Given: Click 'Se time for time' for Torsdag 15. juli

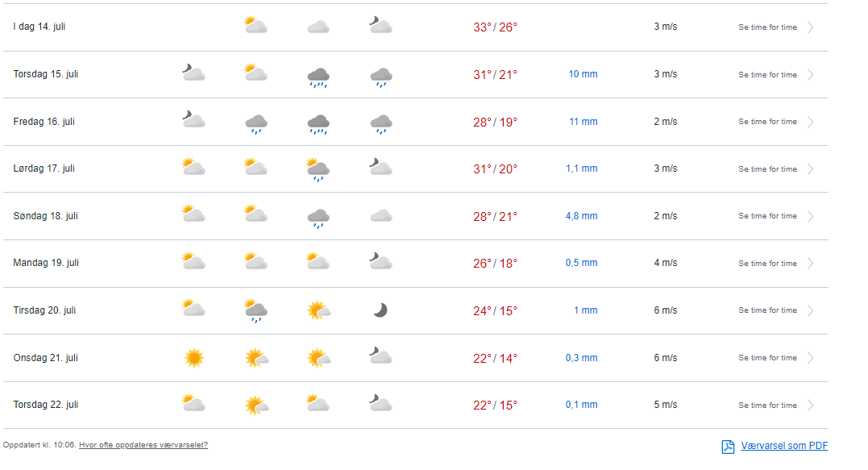Looking at the screenshot, I should tap(767, 75).
